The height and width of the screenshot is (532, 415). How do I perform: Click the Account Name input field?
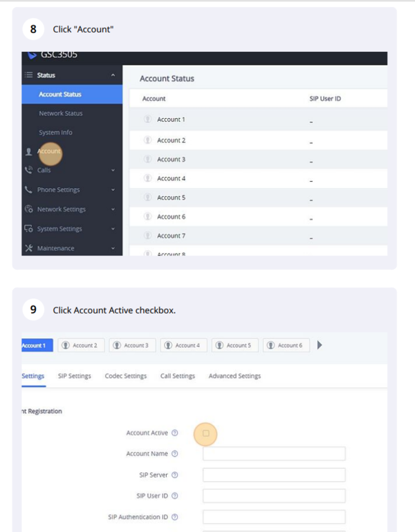(x=274, y=454)
